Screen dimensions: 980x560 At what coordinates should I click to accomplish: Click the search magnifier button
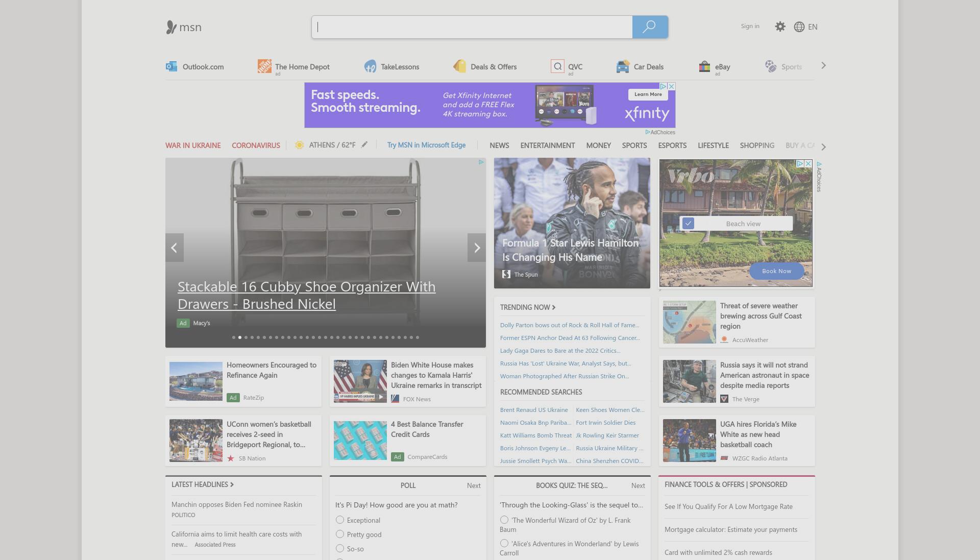[x=650, y=27]
